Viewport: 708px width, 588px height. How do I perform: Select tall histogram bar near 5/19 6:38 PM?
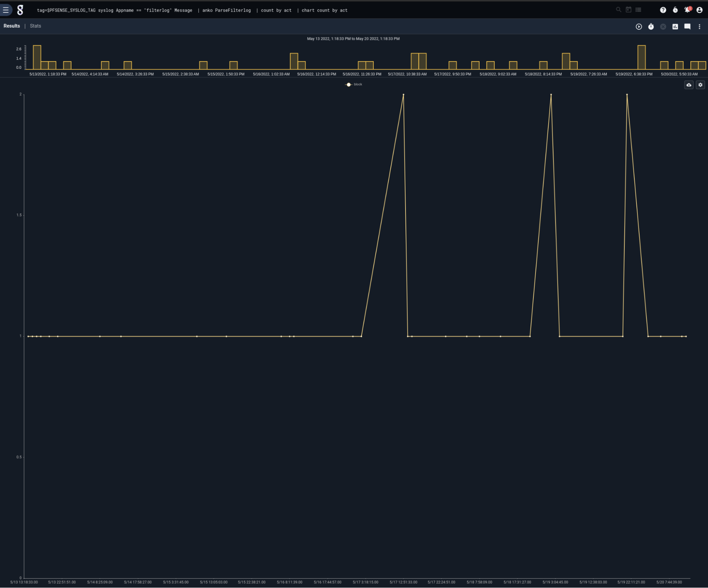point(642,57)
